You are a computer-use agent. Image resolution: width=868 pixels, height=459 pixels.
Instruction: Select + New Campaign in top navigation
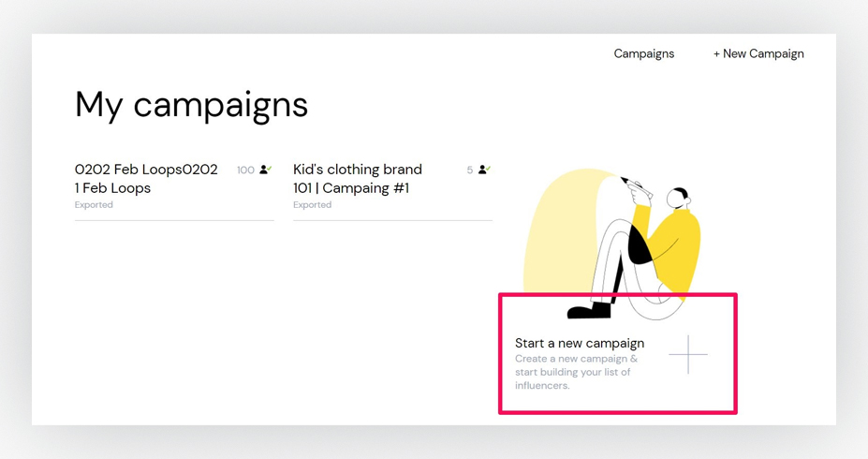(x=758, y=53)
